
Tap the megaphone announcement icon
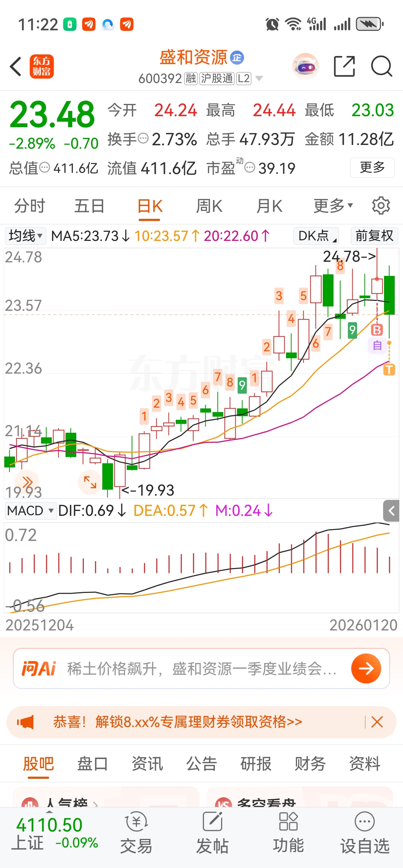coord(26,722)
